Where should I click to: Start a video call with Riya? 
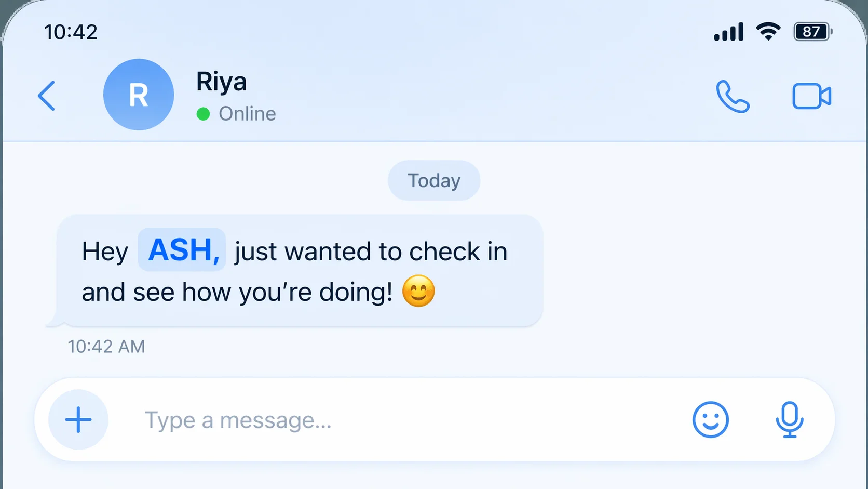811,96
